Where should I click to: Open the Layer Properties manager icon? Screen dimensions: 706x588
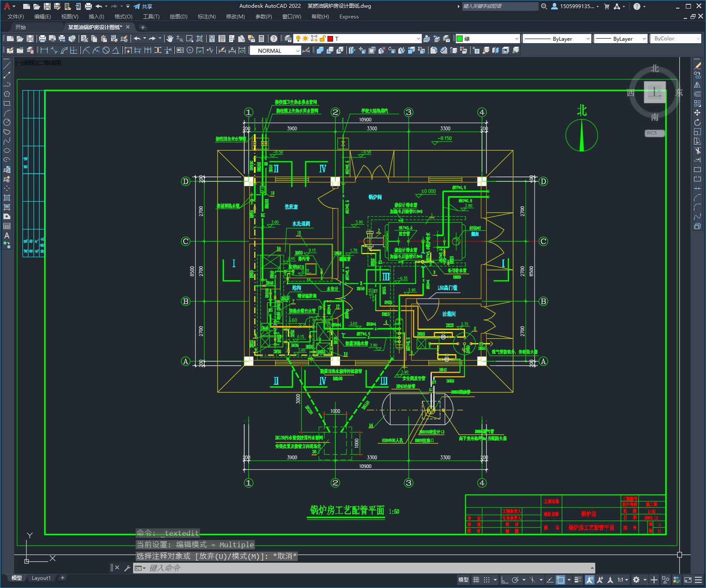pos(288,39)
